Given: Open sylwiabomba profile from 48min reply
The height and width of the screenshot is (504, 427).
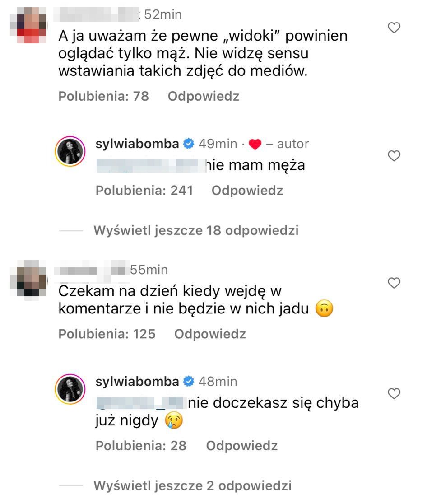Looking at the screenshot, I should tap(137, 382).
